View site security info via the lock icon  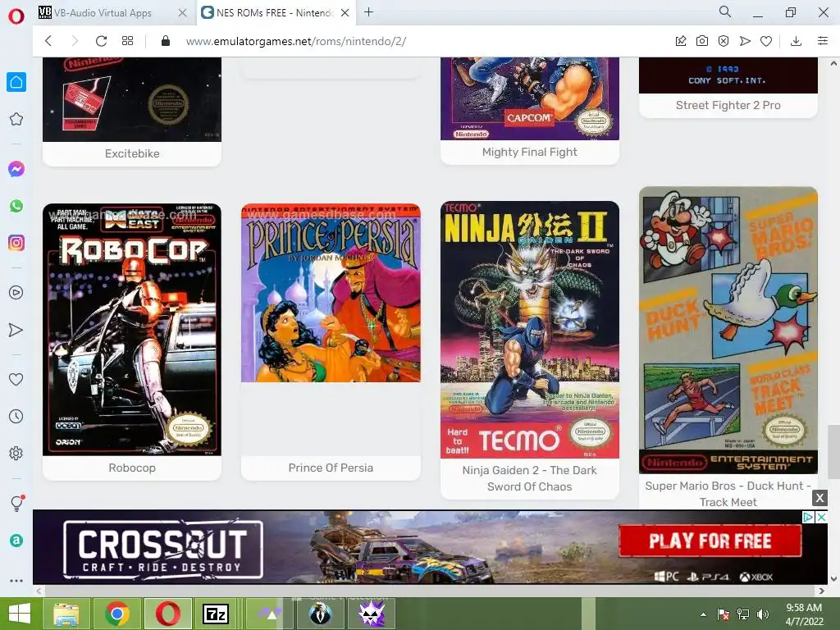(166, 41)
